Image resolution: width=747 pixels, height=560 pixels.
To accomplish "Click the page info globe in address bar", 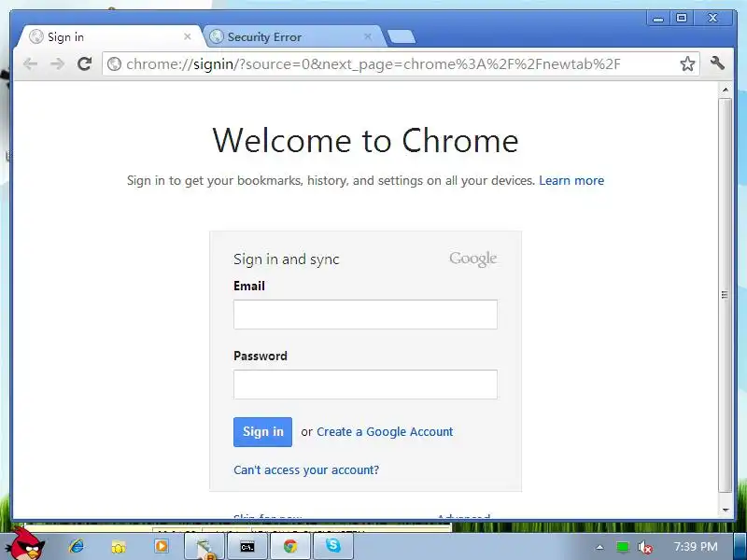I will click(114, 63).
